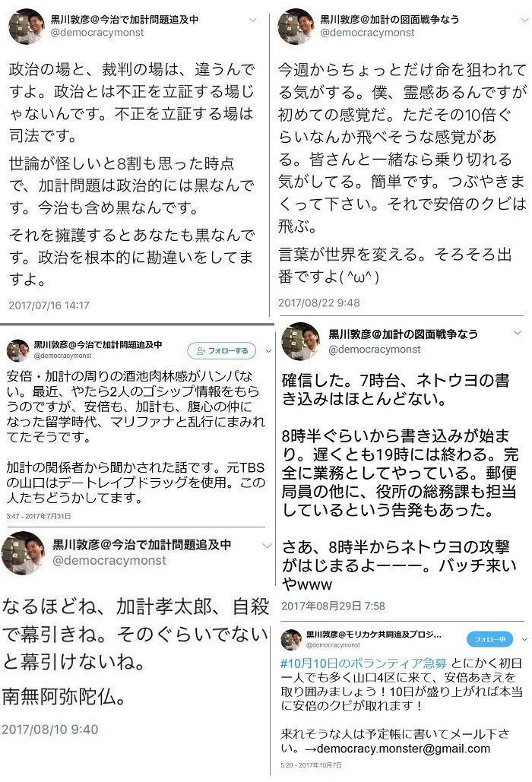The width and height of the screenshot is (532, 782).
Task: Open the chevron beside the フォロー中 button
Action: [524, 639]
